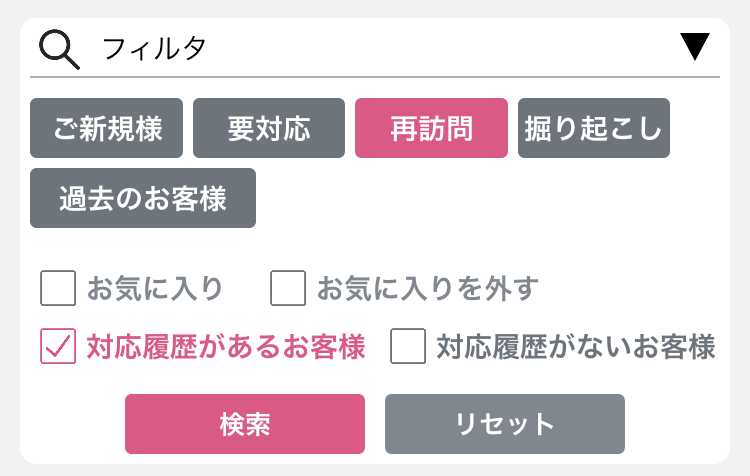This screenshot has height=476, width=750.
Task: Deselect the pink 再訪問 filter tag
Action: point(431,128)
